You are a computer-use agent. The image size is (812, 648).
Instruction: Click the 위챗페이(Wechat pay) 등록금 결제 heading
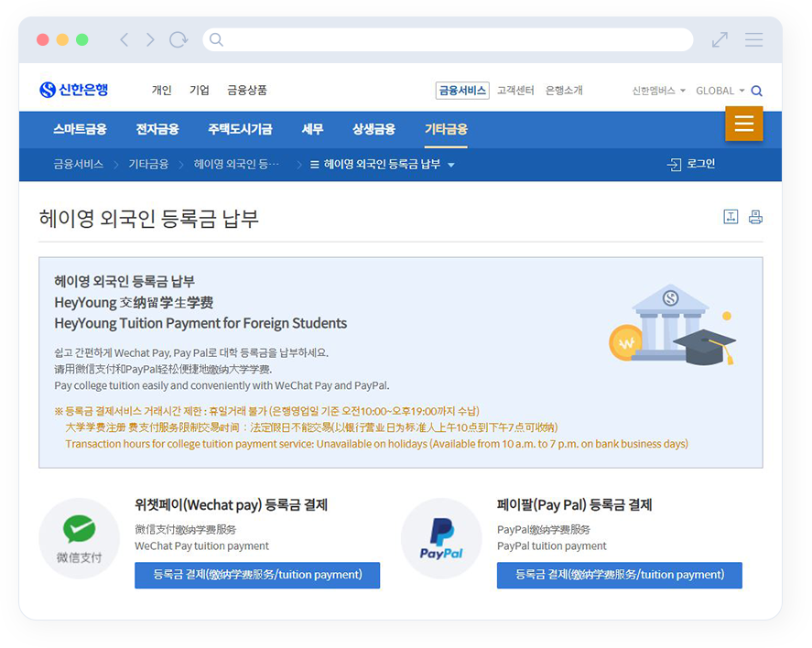coord(231,504)
